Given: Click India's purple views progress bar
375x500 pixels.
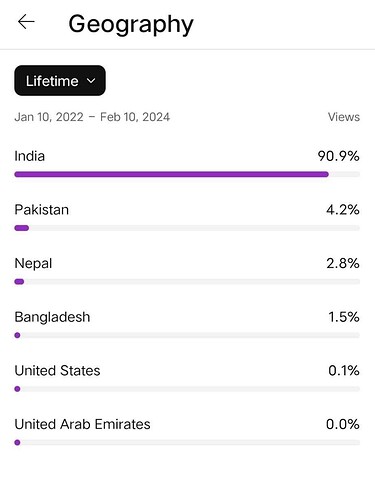Looking at the screenshot, I should coord(172,174).
